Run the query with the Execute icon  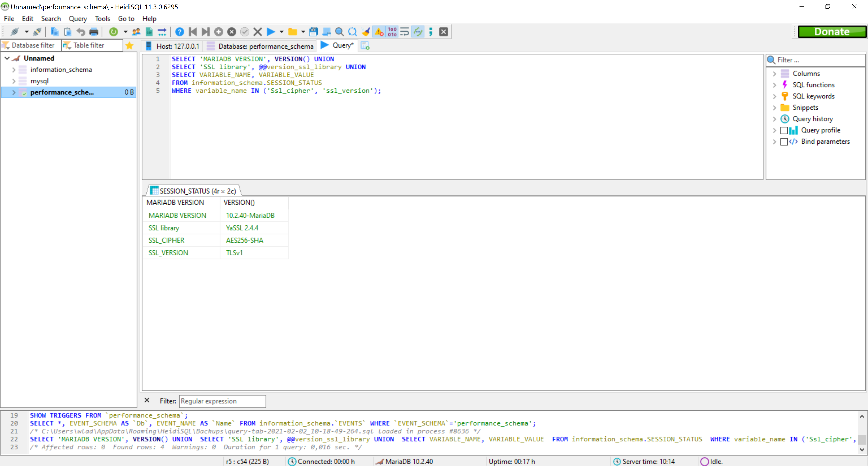[271, 32]
